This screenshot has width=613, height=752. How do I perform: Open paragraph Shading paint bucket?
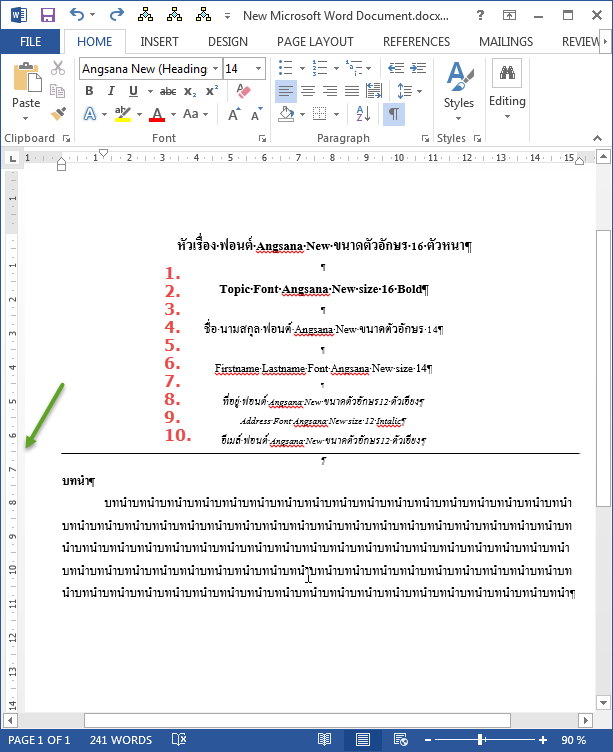click(x=287, y=114)
